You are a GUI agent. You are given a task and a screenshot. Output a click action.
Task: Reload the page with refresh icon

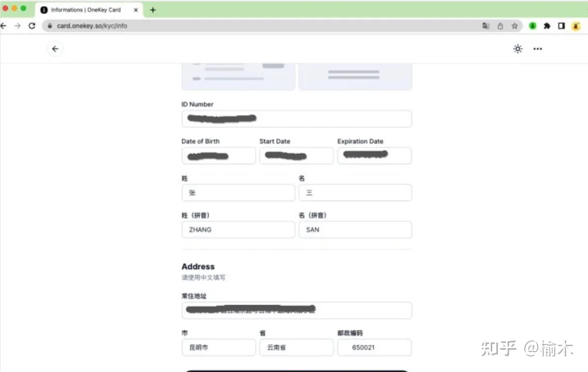32,26
